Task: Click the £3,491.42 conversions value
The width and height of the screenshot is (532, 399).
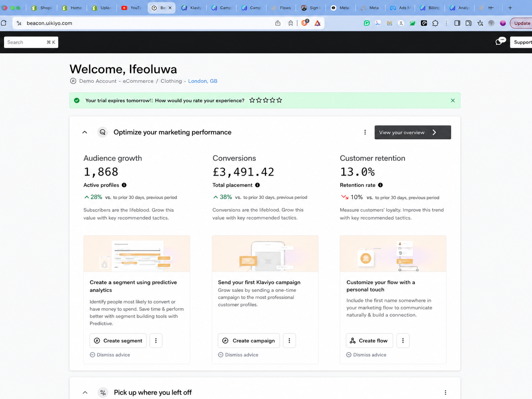Action: point(243,172)
